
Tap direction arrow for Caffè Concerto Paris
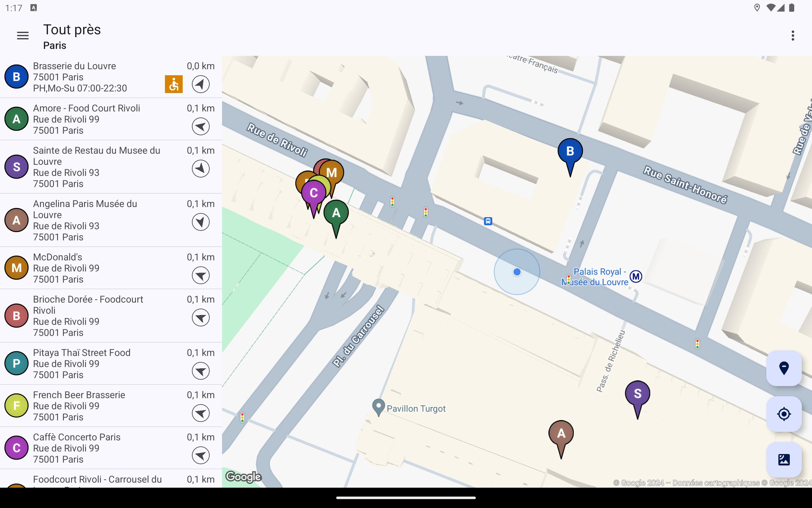click(201, 456)
